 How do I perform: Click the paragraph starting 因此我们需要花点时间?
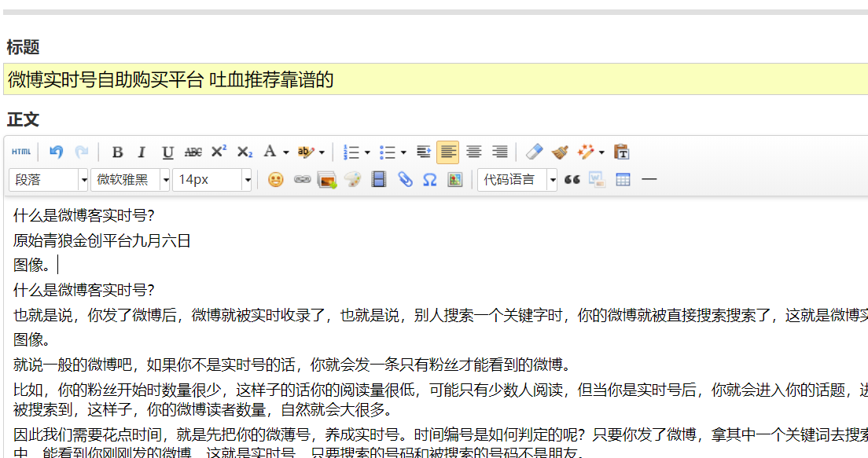(x=440, y=444)
